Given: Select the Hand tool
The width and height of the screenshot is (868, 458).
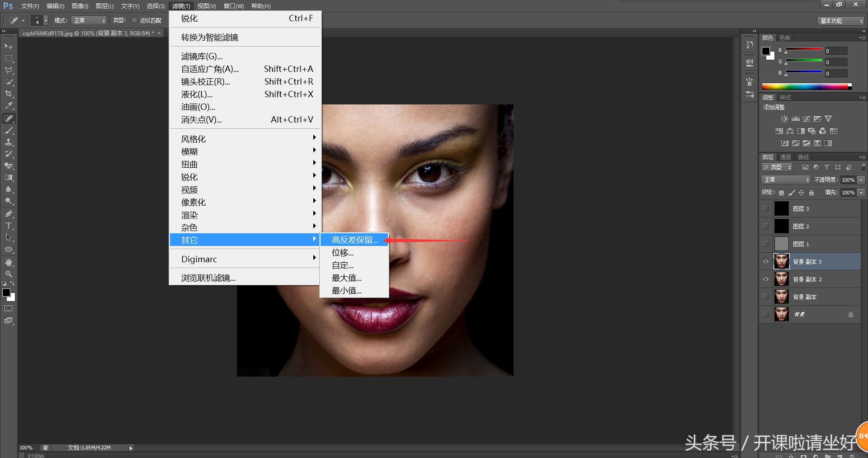Looking at the screenshot, I should (9, 262).
